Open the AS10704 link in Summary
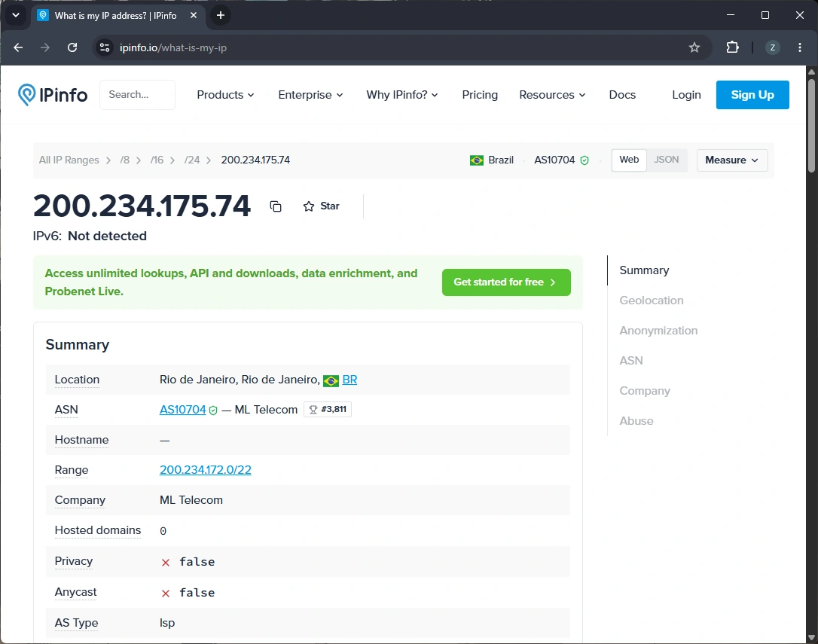This screenshot has height=644, width=818. point(182,410)
